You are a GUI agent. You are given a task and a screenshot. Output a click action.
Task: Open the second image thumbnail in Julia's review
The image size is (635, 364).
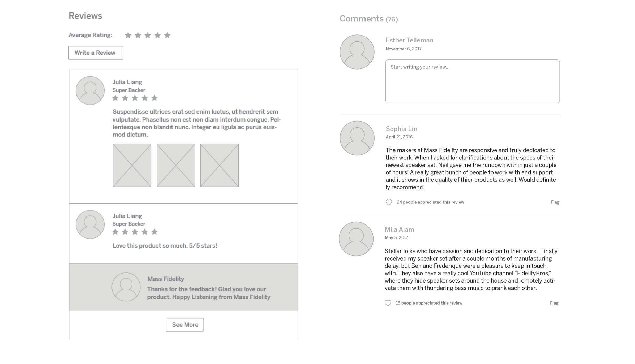(x=176, y=165)
